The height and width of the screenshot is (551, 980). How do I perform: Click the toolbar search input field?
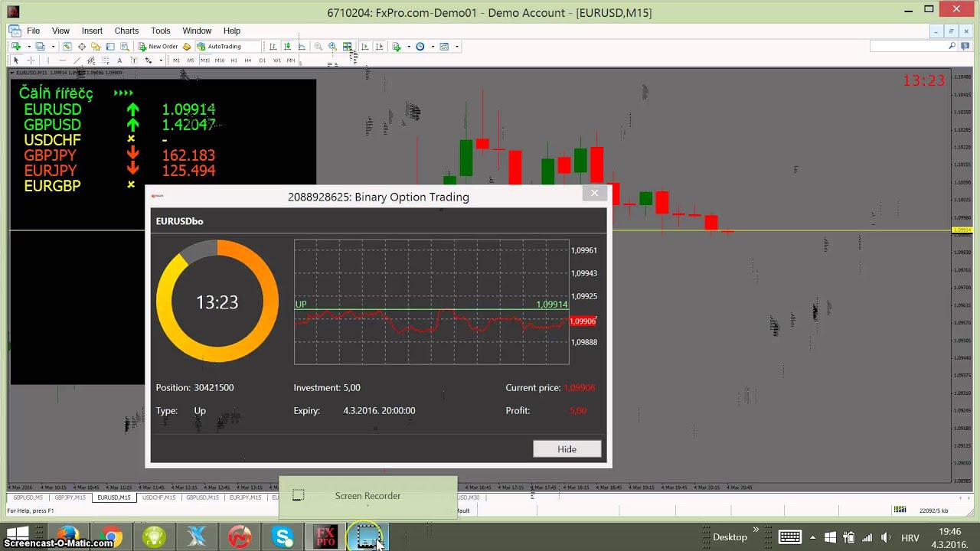pos(907,47)
